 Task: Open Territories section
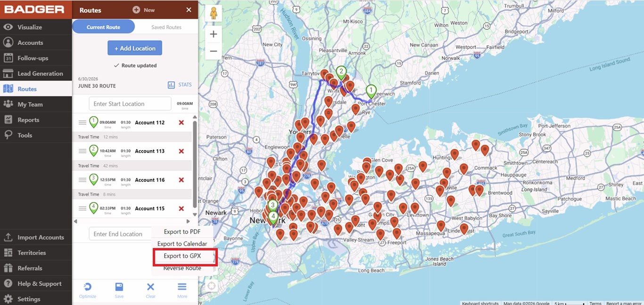pos(36,253)
